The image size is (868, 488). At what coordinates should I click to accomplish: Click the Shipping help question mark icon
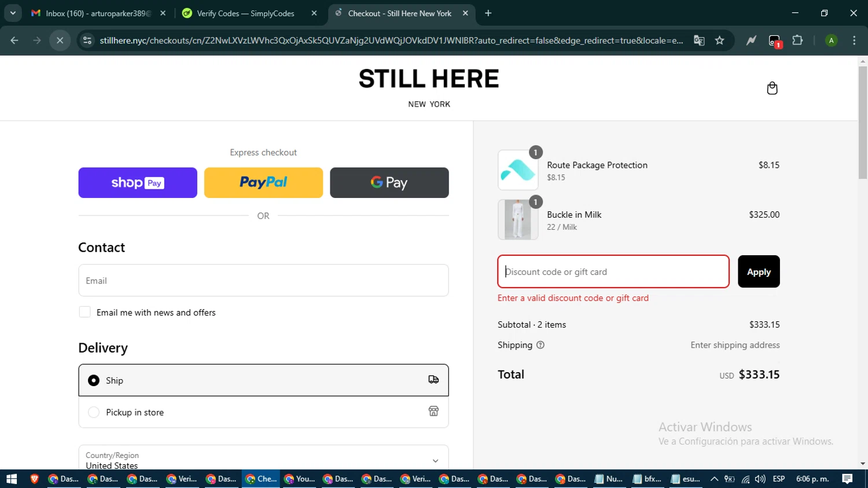tap(540, 345)
